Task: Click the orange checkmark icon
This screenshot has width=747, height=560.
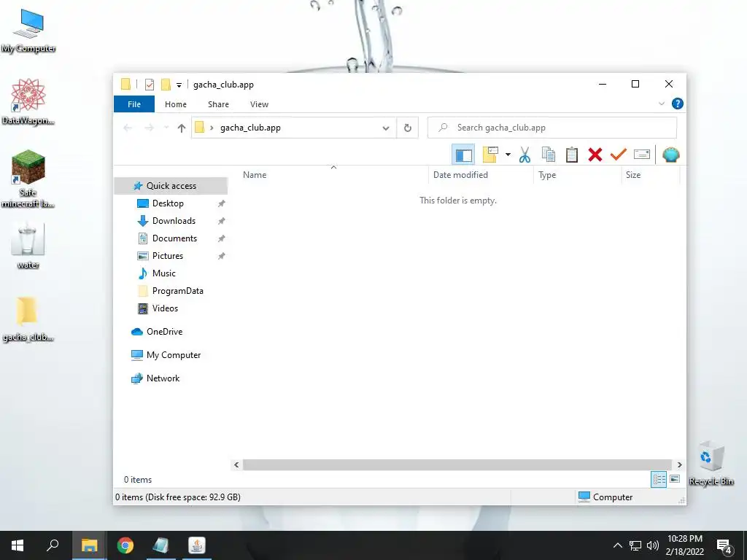Action: pyautogui.click(x=619, y=155)
